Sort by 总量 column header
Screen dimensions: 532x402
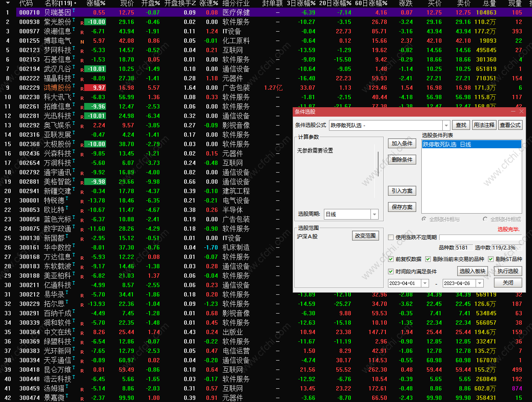click(x=489, y=3)
